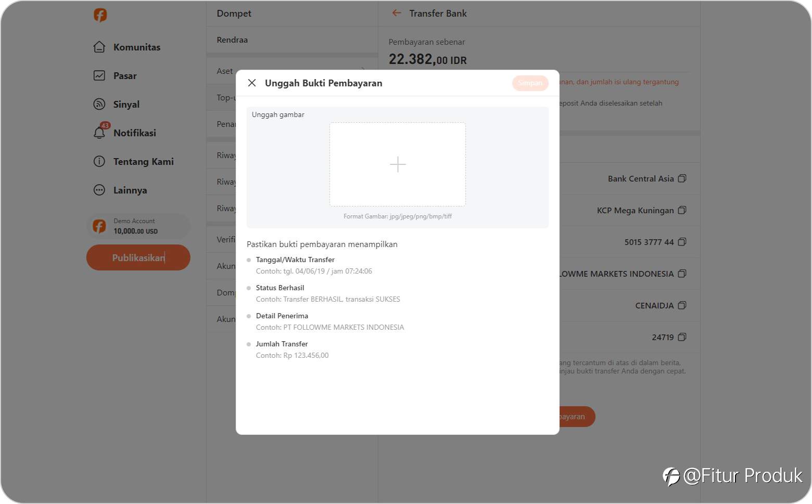The image size is (812, 504).
Task: Click Contoh: PT FOLLOWME MARKETS INDONESIA text
Action: (x=330, y=327)
